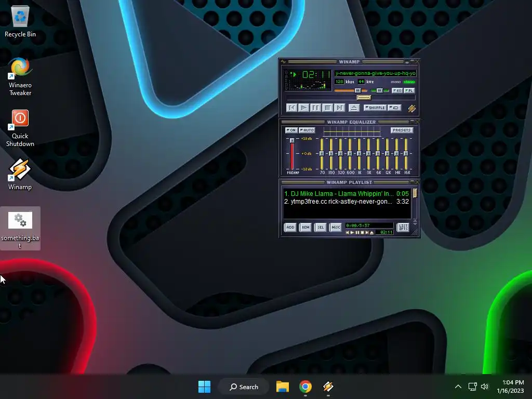This screenshot has height=399, width=532.
Task: Open the LIST OPTS menu in playlist
Action: [x=403, y=228]
